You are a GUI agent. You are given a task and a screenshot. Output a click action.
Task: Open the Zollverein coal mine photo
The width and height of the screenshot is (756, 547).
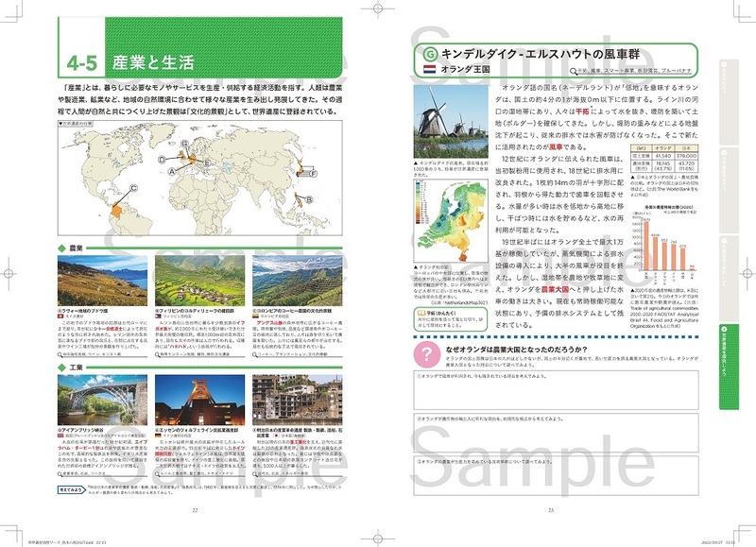(x=200, y=400)
